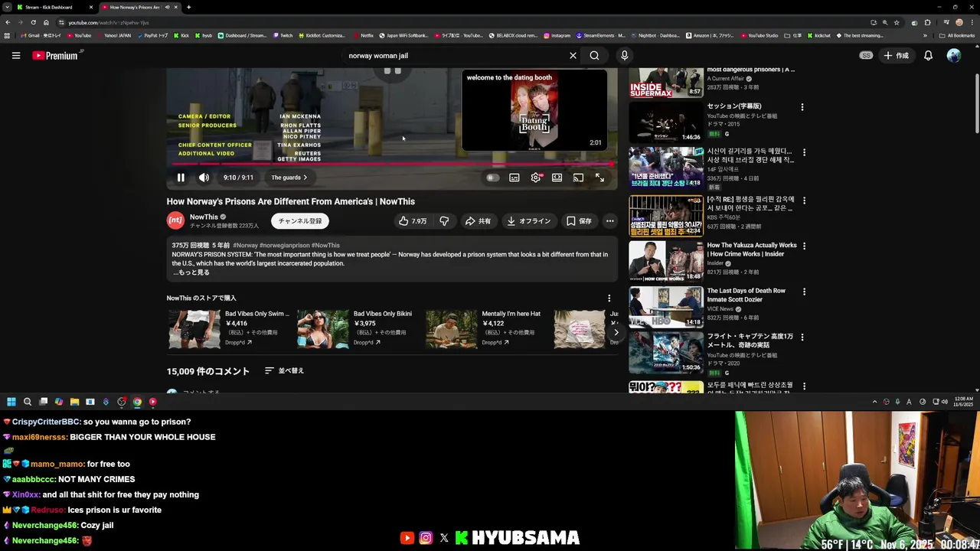
Task: Mute the video volume
Action: coord(204,178)
